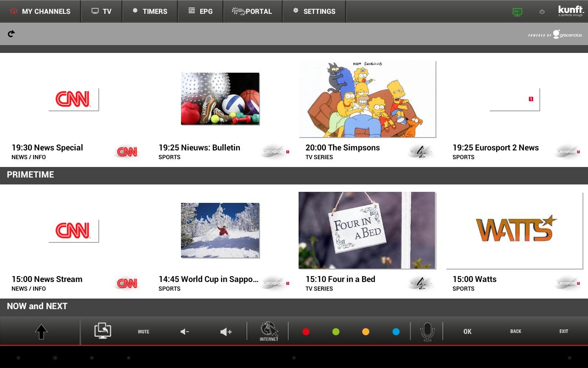Open the CNN thumbnail for News Special
This screenshot has height=368, width=588.
(x=73, y=99)
